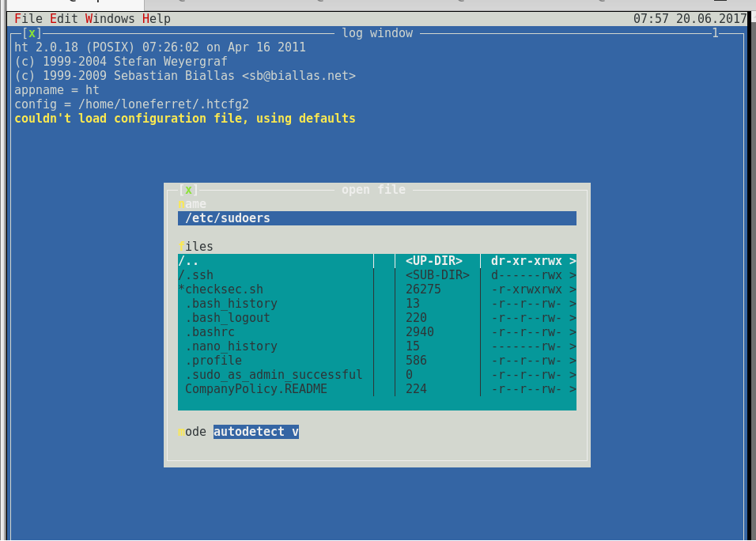Viewport: 756px width, 541px height.
Task: Click the files label in dialog
Action: coord(195,247)
